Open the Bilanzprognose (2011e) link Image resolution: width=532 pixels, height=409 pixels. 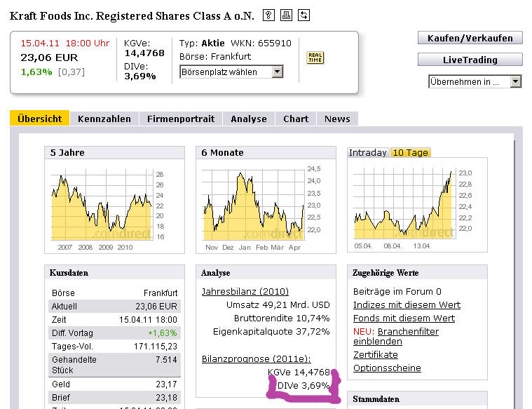click(256, 358)
